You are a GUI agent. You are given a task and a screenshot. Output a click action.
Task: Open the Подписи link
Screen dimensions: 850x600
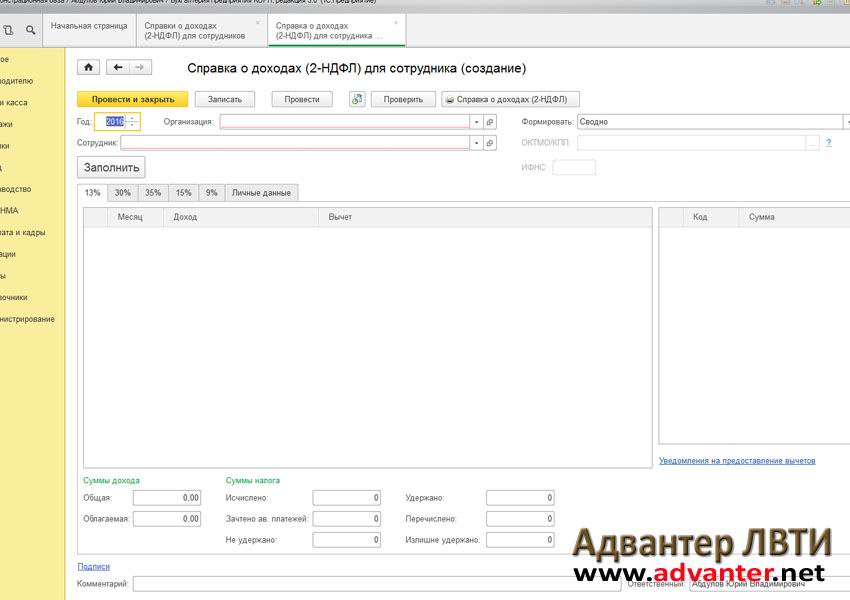click(x=94, y=566)
